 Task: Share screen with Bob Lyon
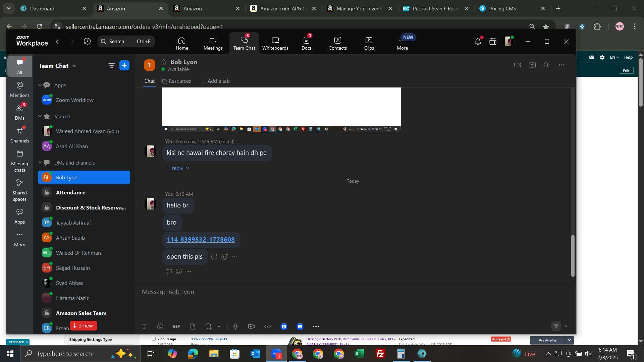[x=532, y=65]
